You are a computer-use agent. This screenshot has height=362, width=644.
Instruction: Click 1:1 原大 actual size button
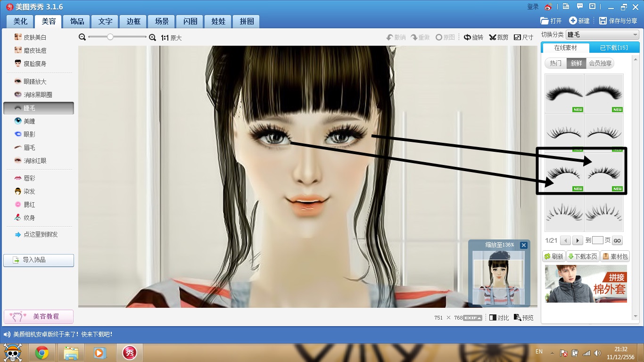tap(171, 38)
